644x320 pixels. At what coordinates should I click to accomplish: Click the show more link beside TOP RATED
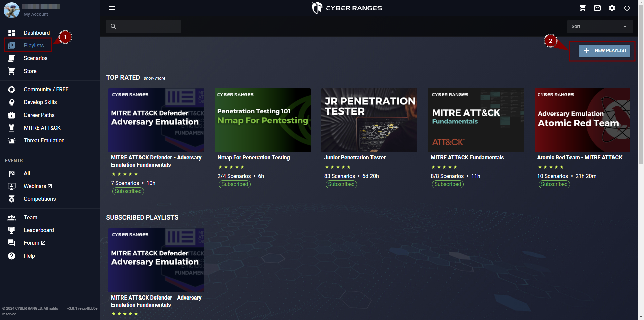[155, 78]
